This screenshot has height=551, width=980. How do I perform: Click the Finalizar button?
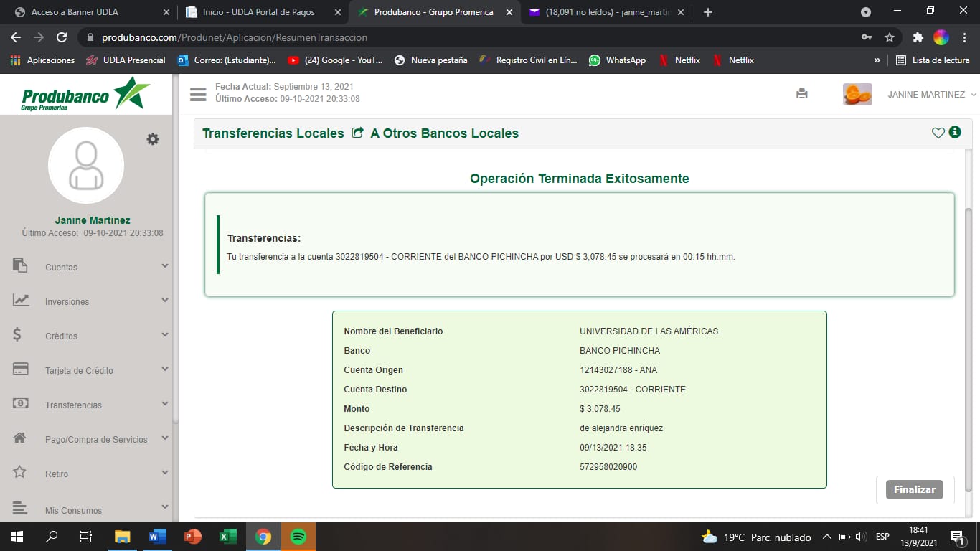pos(915,489)
